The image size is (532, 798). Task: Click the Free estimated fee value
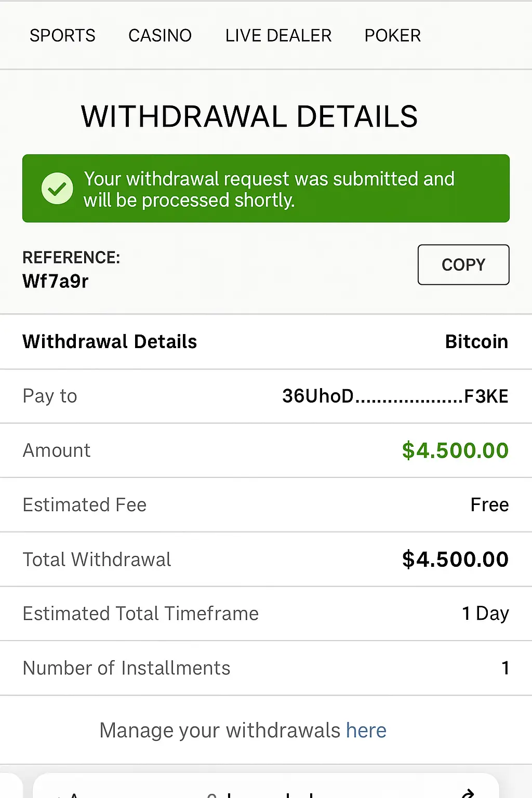(x=489, y=504)
